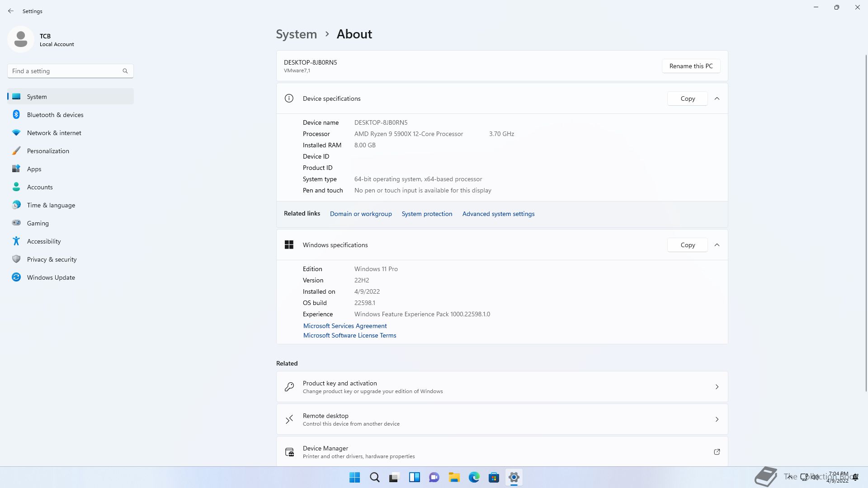Image resolution: width=868 pixels, height=488 pixels.
Task: Open Domain or workgroup link
Action: 361,214
